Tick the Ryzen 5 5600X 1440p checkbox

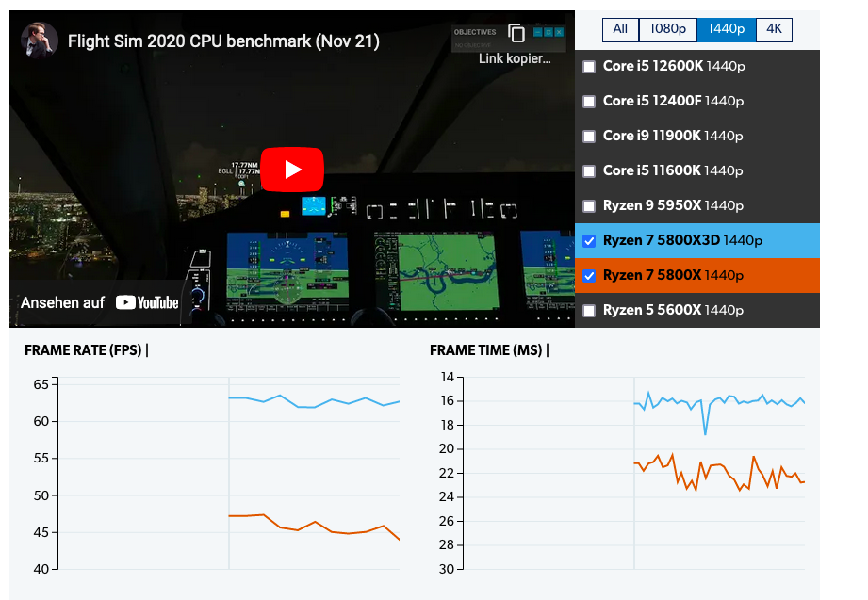tap(589, 311)
